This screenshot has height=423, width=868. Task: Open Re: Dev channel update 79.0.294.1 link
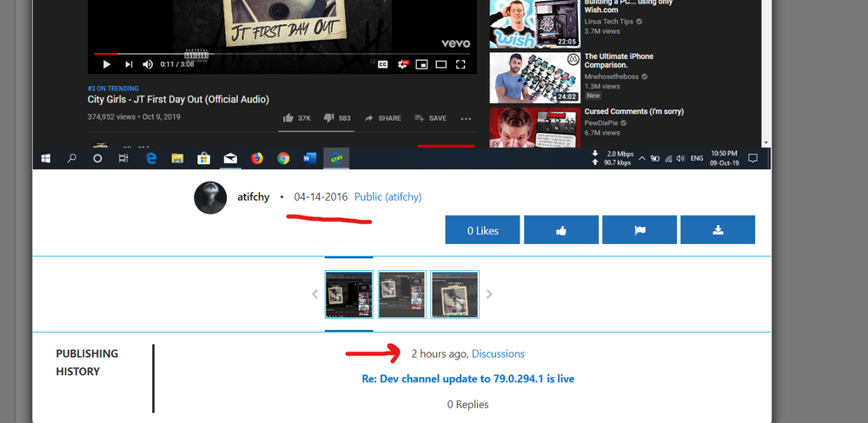coord(468,380)
